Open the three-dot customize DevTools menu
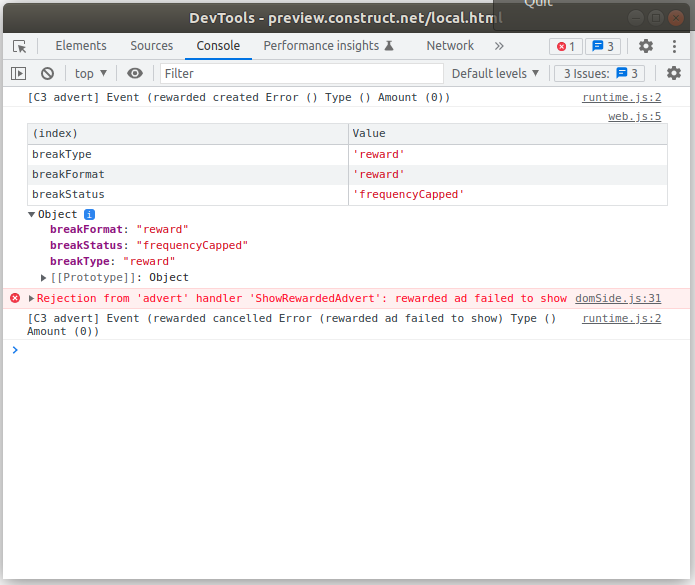This screenshot has width=695, height=585. coord(674,46)
